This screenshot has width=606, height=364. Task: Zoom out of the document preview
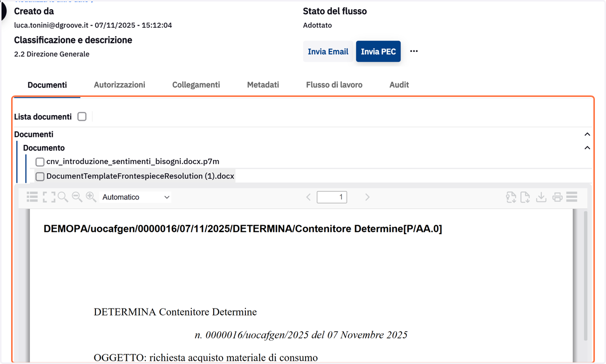coord(77,197)
